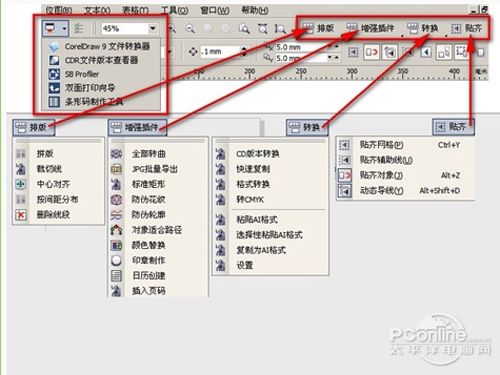Screen dimensions: 500x375
Task: Click the 转换 button in the top toolbar
Action: tap(423, 29)
